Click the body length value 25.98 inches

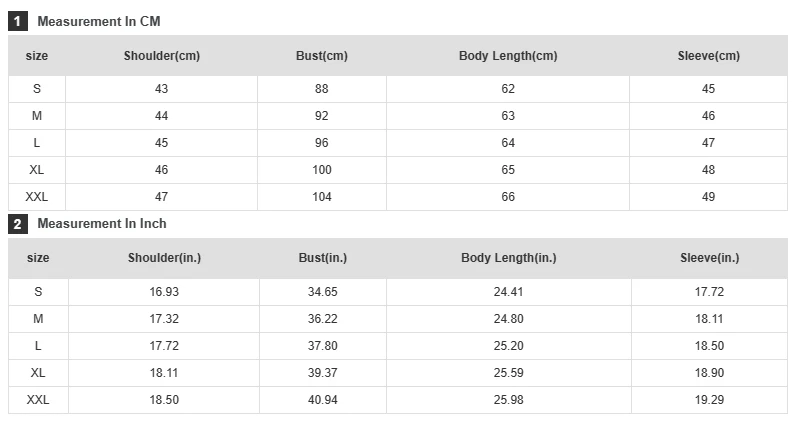point(509,400)
